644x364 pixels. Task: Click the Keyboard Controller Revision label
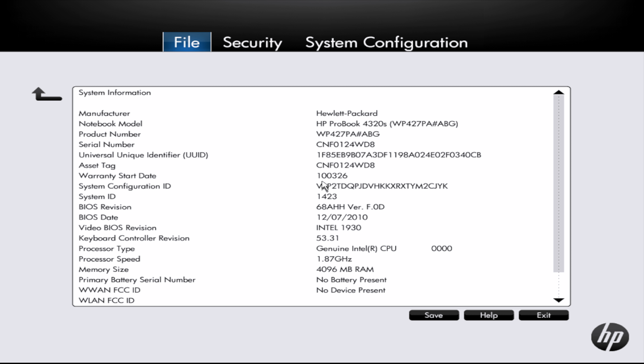point(134,238)
